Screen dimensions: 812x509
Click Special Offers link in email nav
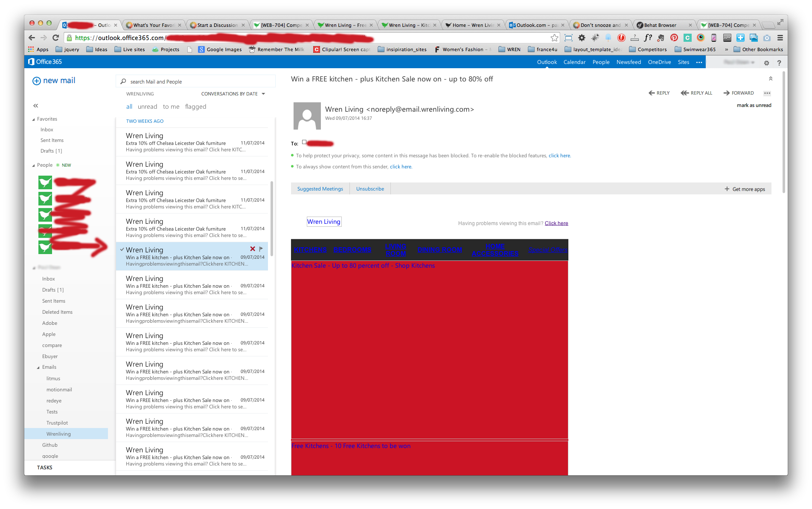tap(548, 250)
